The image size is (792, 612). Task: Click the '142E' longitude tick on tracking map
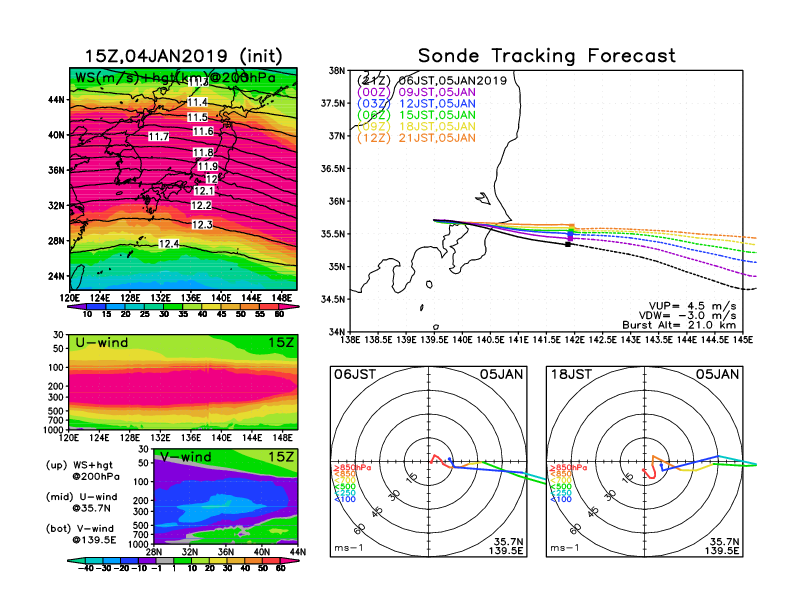pyautogui.click(x=574, y=340)
